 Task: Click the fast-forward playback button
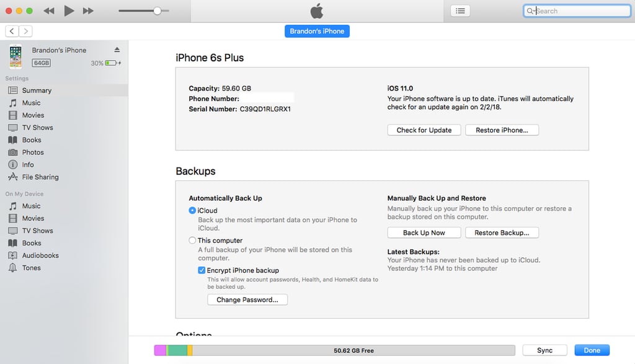88,11
